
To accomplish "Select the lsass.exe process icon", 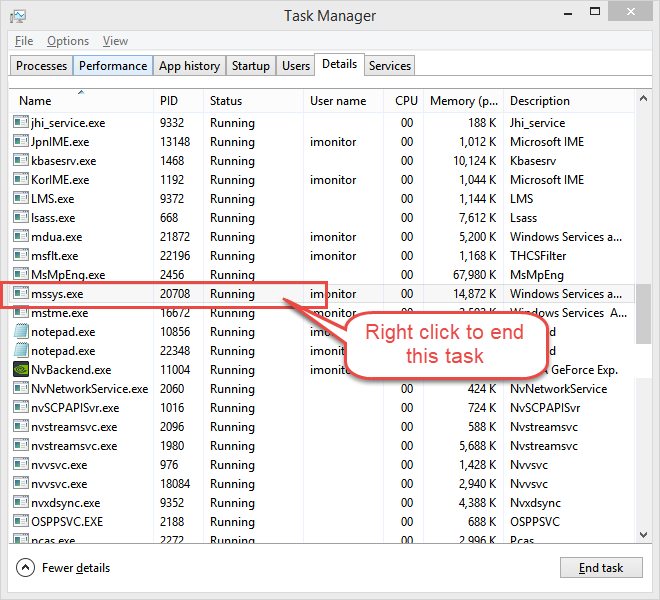I will 21,218.
